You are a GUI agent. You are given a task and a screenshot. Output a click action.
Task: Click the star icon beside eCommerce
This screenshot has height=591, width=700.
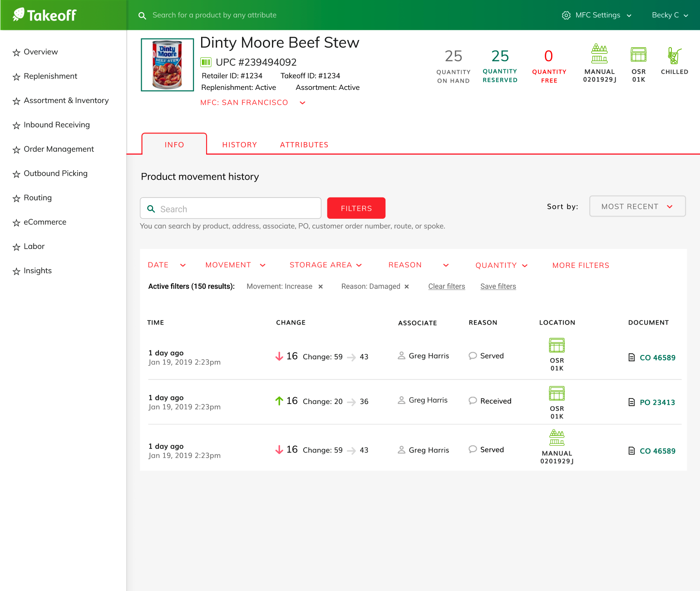coord(16,222)
